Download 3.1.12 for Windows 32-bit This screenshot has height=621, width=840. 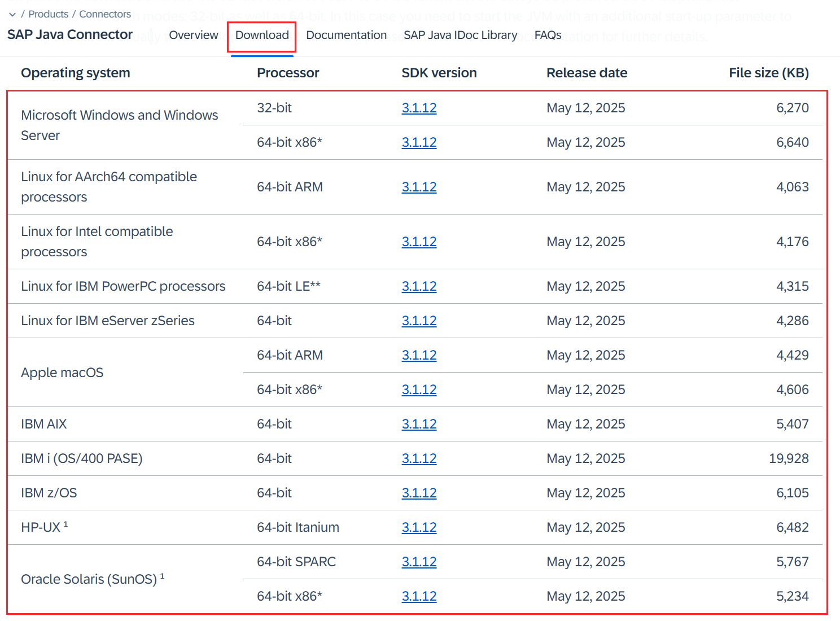[419, 108]
